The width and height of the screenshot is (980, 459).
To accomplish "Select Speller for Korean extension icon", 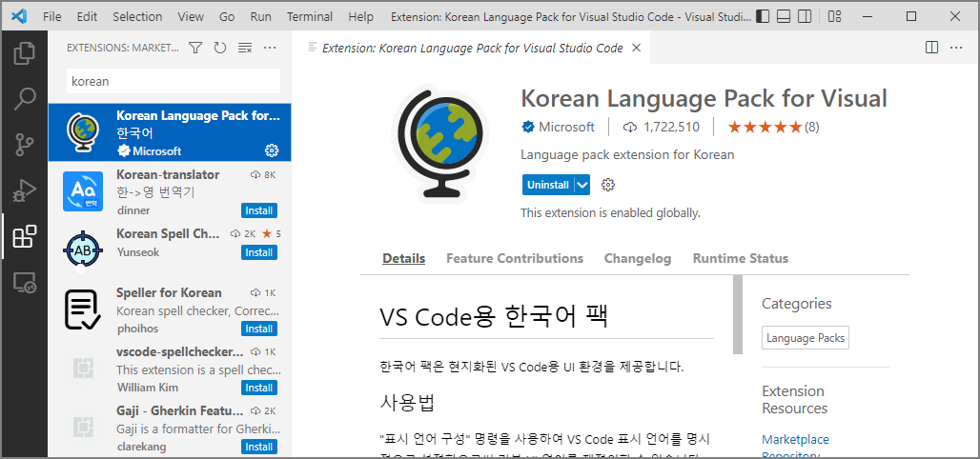I will [x=83, y=309].
